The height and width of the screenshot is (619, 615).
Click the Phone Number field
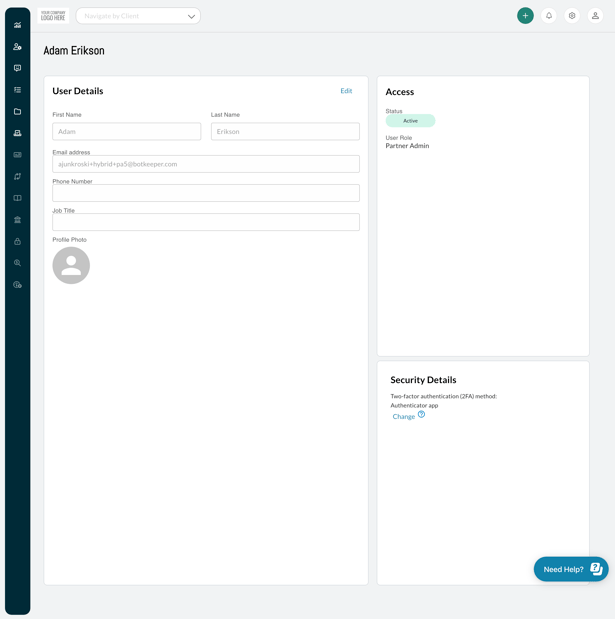coord(206,193)
